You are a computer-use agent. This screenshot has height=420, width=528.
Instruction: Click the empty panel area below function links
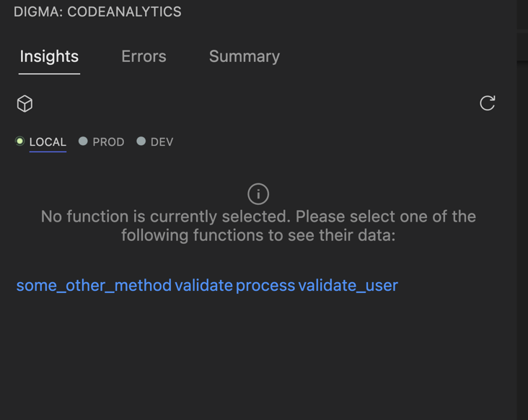(258, 357)
